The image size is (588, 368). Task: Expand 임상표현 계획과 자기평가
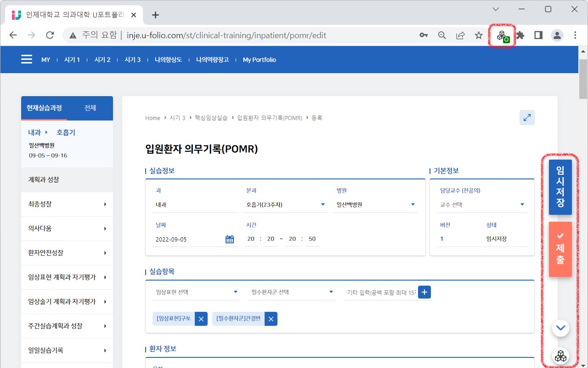67,277
